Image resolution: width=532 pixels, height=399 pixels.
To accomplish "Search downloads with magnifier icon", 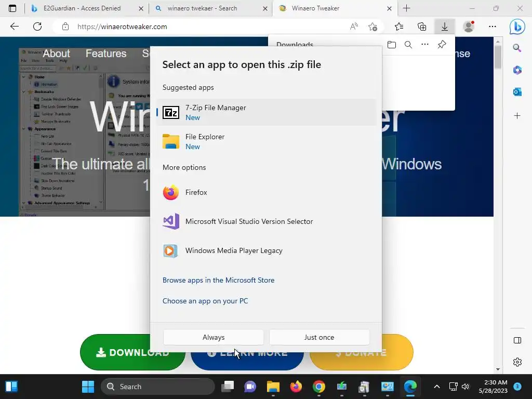I will coord(408,45).
